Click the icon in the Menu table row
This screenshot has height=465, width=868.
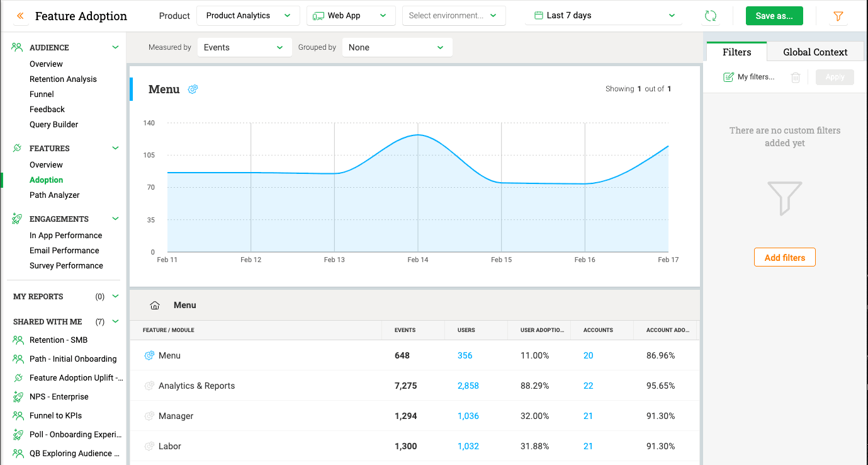(x=149, y=355)
